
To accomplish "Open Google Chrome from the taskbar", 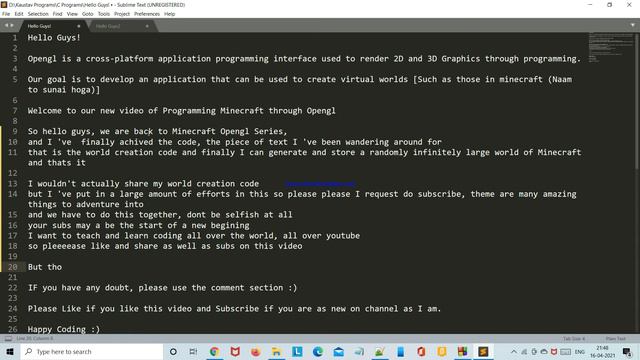I will pos(214,351).
